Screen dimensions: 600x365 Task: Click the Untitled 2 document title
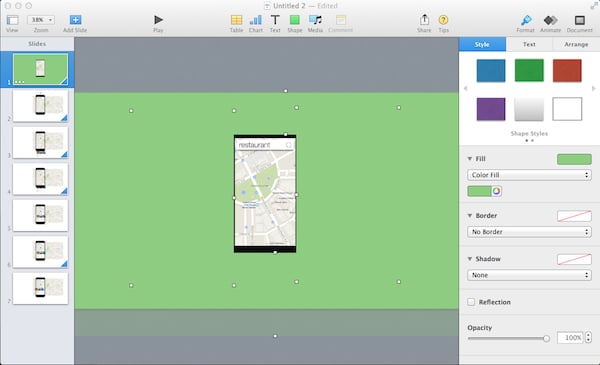[289, 6]
